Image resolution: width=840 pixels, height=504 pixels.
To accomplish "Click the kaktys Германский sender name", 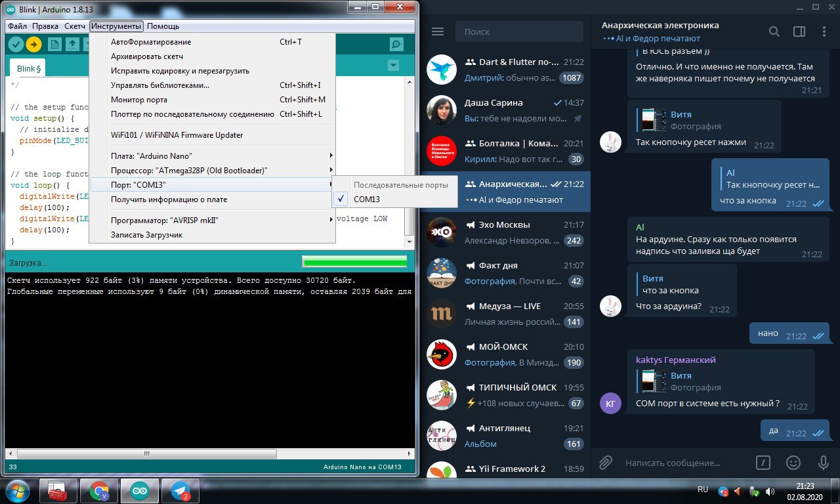I will pyautogui.click(x=675, y=360).
